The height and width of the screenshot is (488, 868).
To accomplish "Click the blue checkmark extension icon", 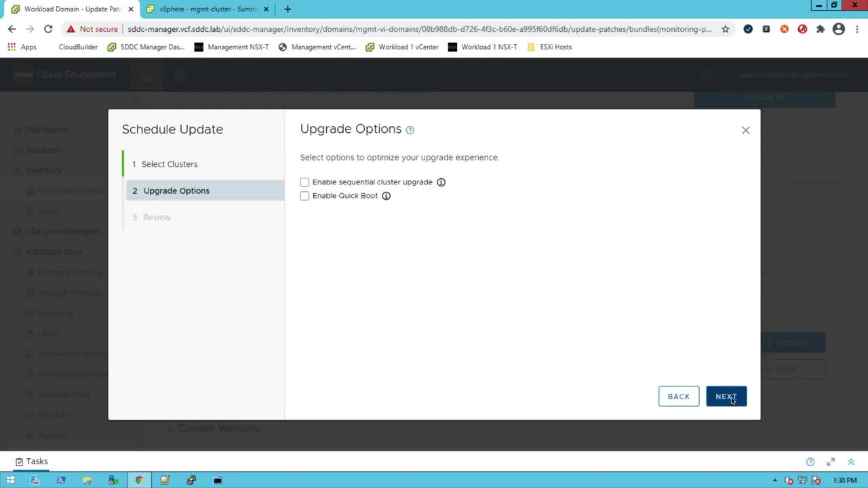I will [748, 29].
